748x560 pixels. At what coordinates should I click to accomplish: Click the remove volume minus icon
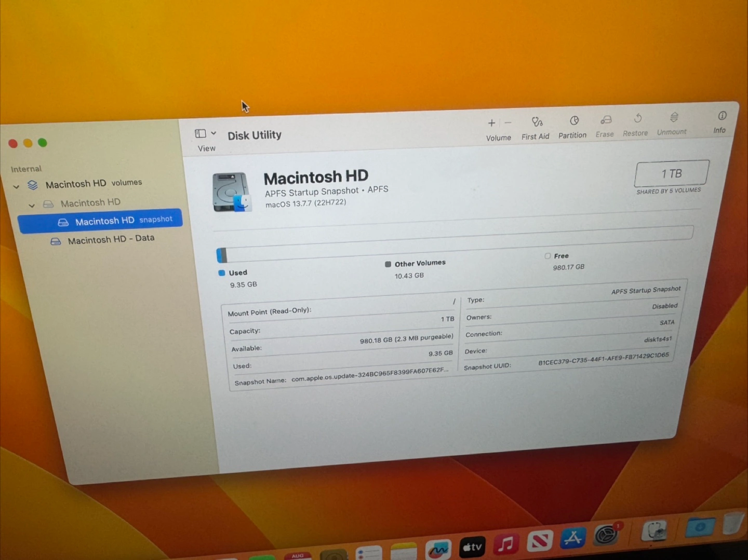click(508, 122)
